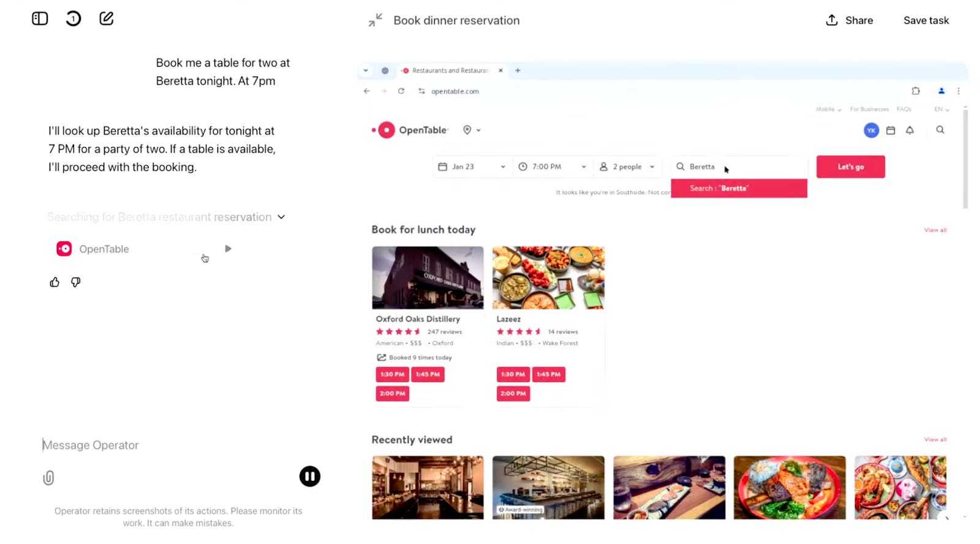Attach a file using the paperclip
Image resolution: width=980 pixels, height=544 pixels.
(48, 477)
